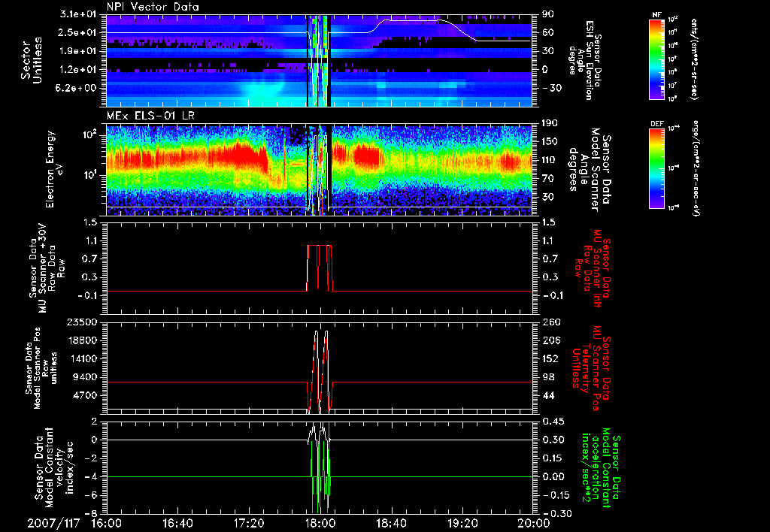Viewport: 770px width, 532px height.
Task: Select the 19:20 time axis label
Action: point(462,523)
